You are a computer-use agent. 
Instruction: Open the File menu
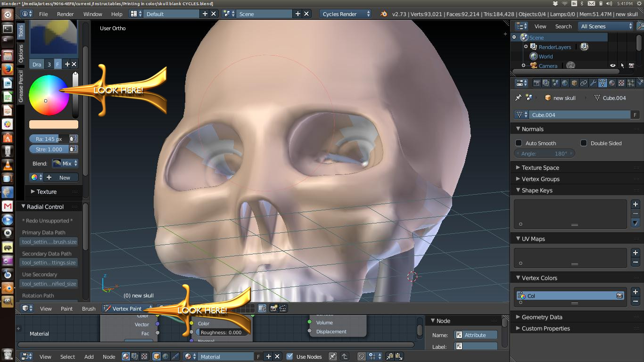[43, 14]
